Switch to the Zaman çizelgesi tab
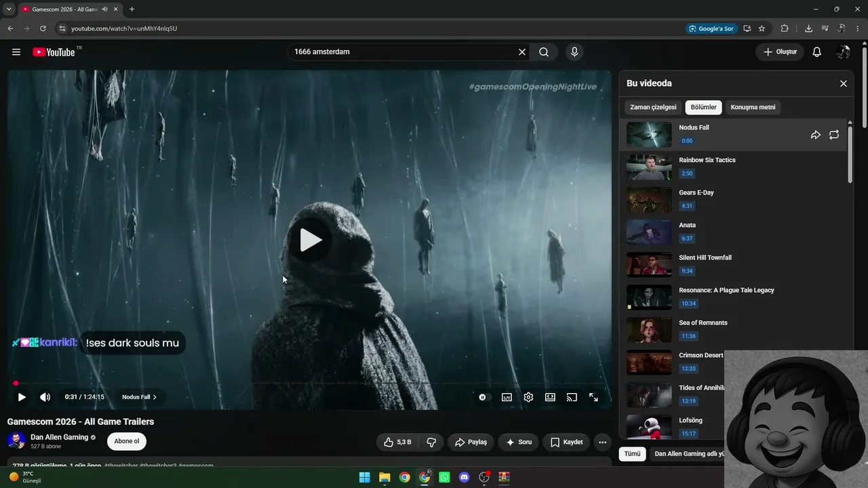 (653, 107)
